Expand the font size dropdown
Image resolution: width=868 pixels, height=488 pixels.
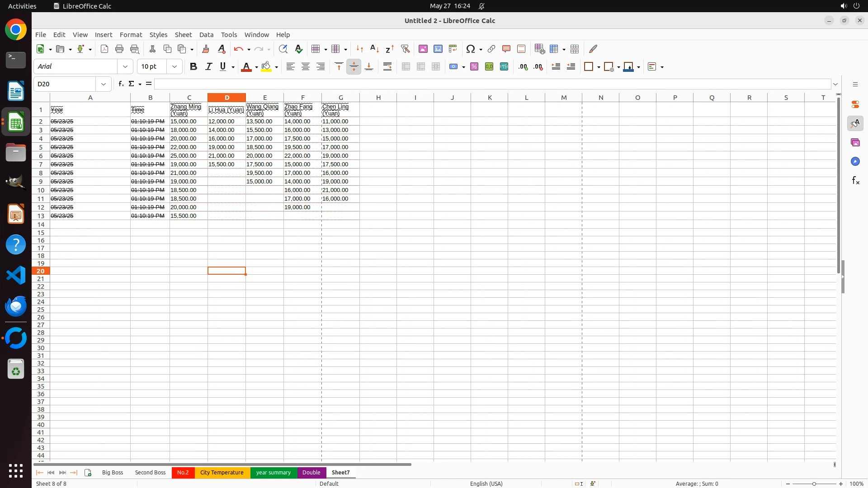pos(175,67)
